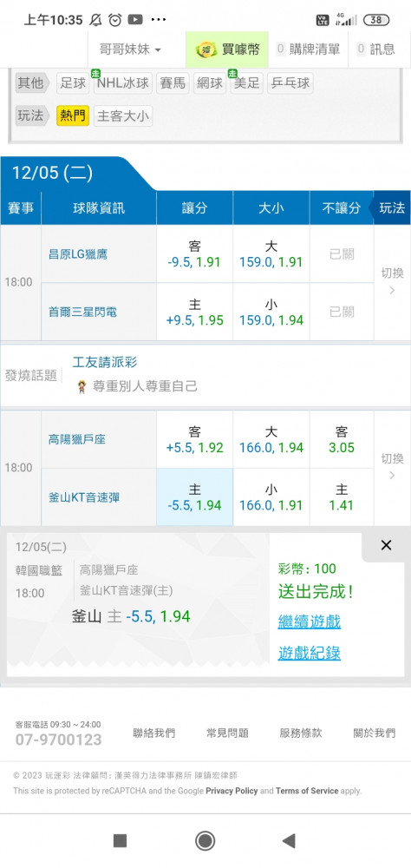Open the 工友請派彩 hot topic
Image resolution: width=411 pixels, height=868 pixels.
coord(105,363)
